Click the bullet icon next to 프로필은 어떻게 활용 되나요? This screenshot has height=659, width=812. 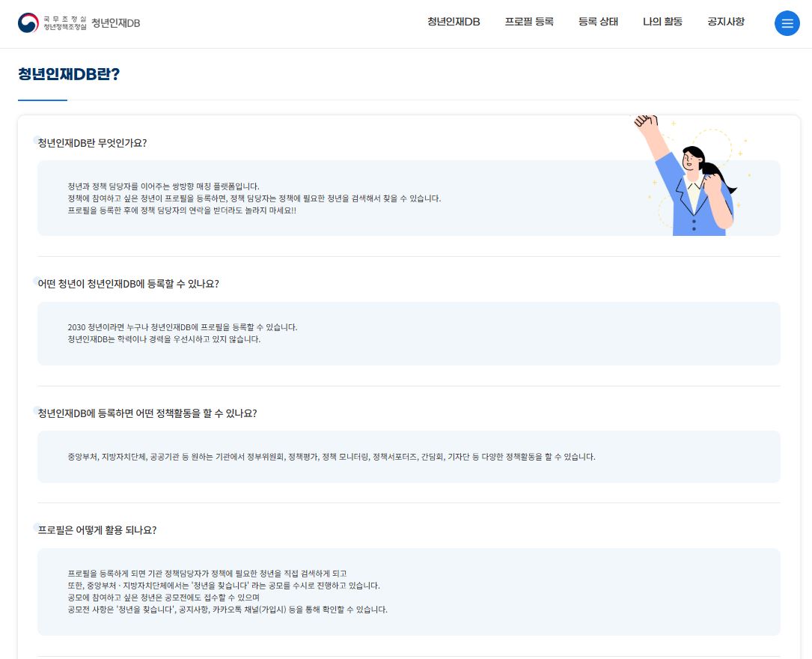point(37,526)
